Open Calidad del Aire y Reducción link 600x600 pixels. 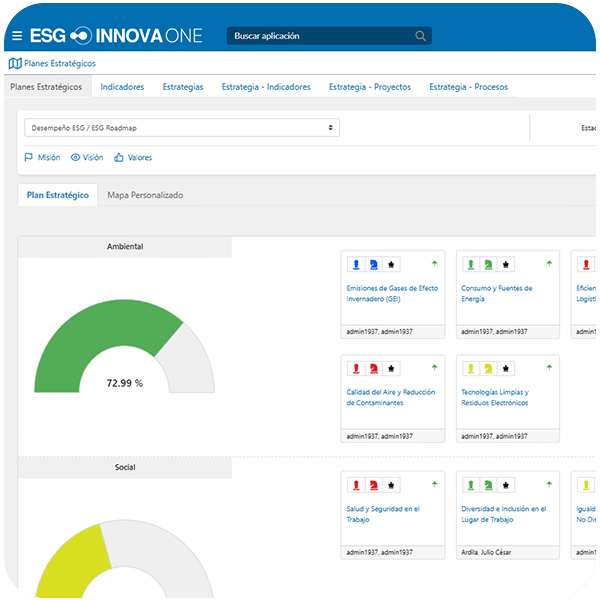[391, 397]
